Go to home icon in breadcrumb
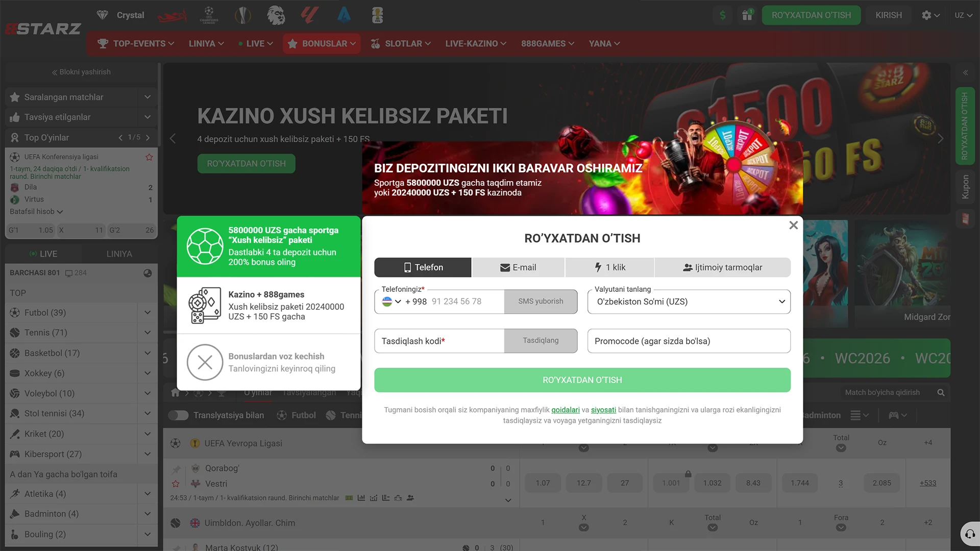The image size is (980, 551). [x=175, y=393]
